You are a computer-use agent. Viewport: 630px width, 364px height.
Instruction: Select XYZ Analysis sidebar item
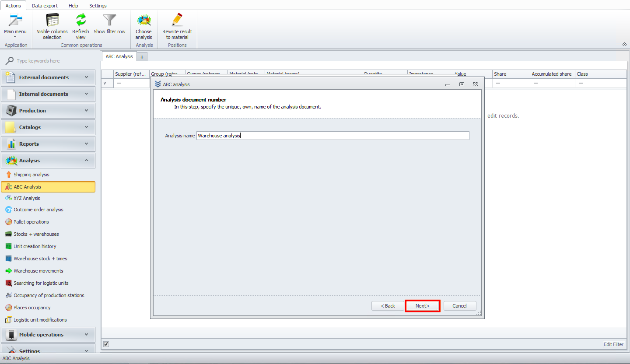coord(27,198)
